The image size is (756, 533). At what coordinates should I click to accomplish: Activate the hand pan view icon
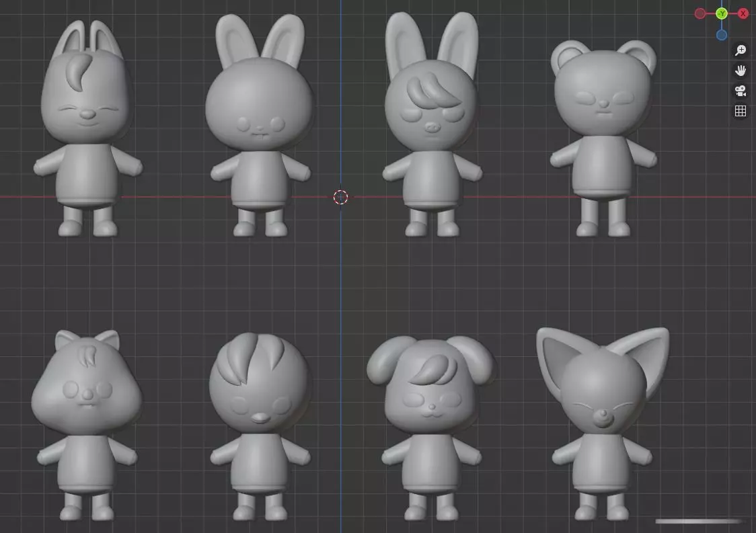tap(741, 71)
